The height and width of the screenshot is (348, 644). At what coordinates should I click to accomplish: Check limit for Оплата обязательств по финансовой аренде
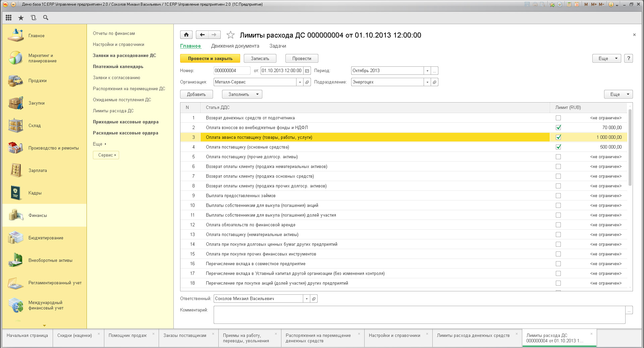point(558,225)
